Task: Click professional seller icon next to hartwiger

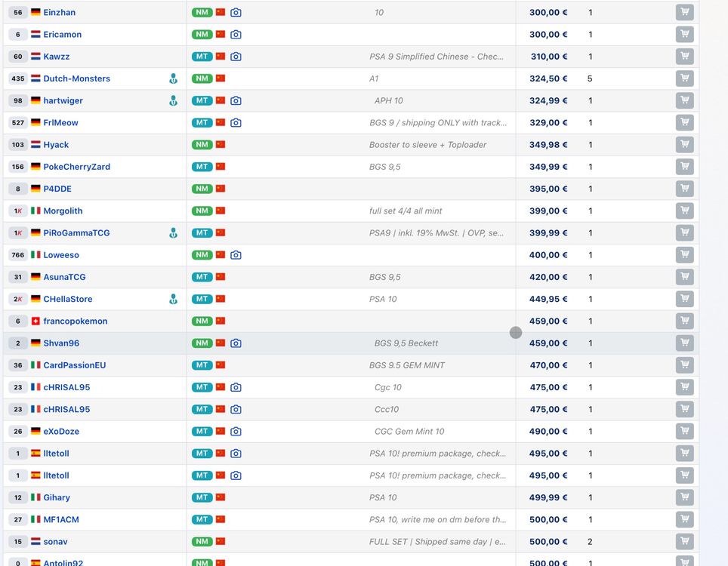Action: click(173, 100)
